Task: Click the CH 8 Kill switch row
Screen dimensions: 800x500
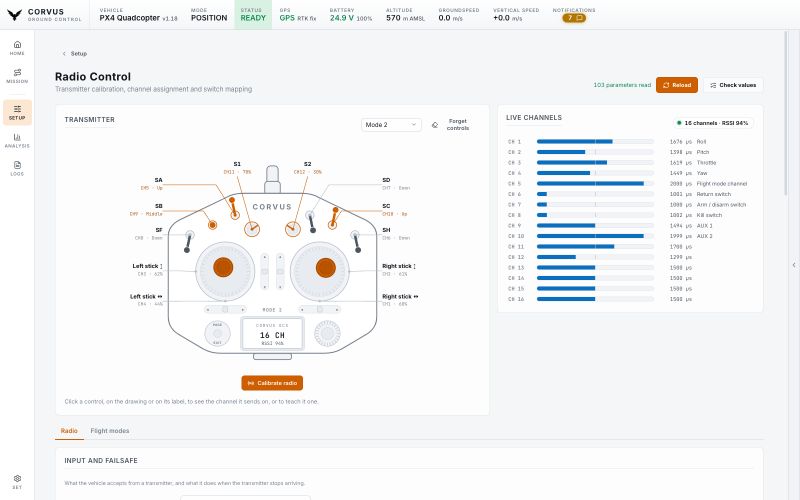Action: 630,215
